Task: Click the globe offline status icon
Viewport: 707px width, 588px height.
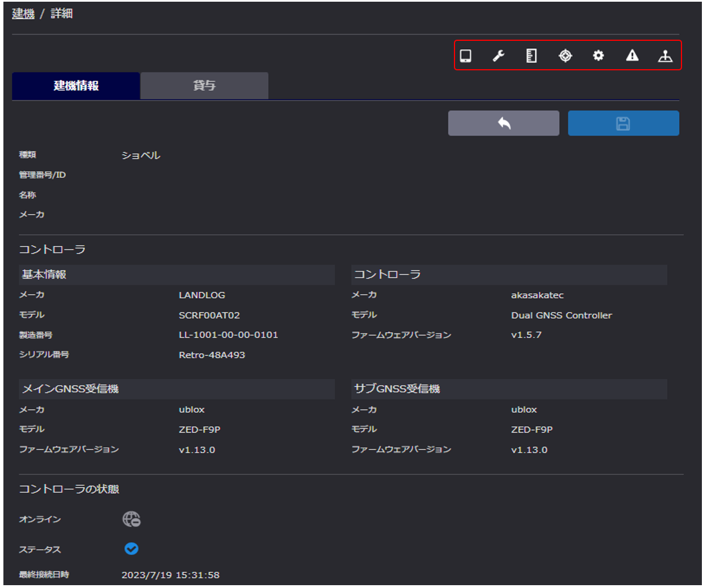Action: coord(132,519)
